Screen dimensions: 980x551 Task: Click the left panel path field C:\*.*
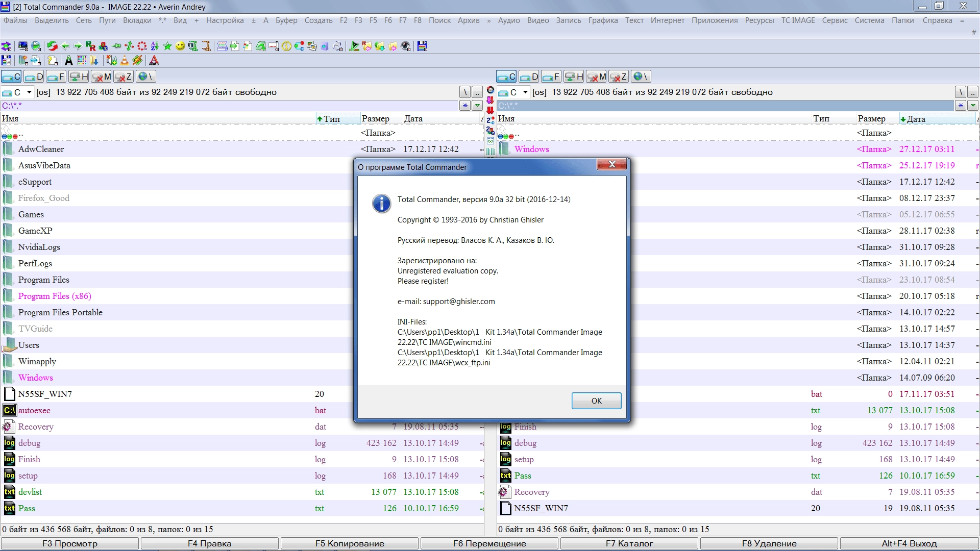(229, 106)
